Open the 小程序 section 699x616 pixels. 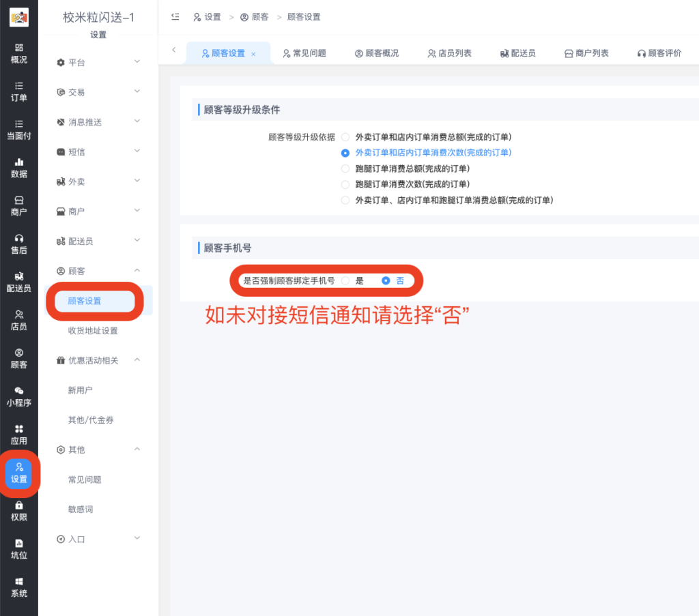coord(18,395)
